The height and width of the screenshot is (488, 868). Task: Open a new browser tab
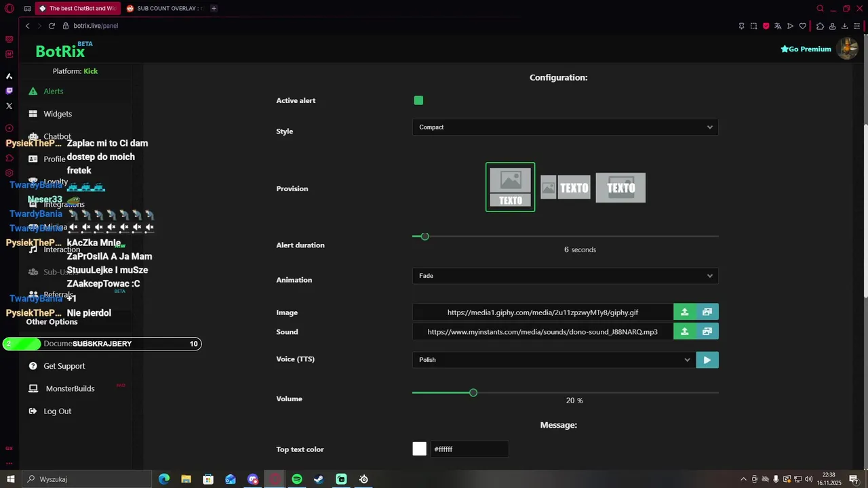[x=214, y=8]
